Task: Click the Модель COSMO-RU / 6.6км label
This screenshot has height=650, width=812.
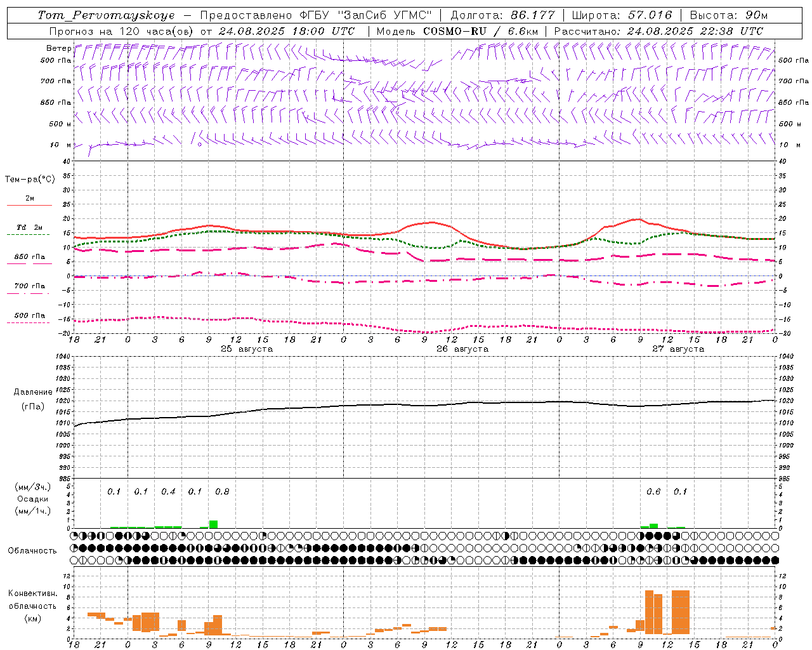Action: pyautogui.click(x=457, y=31)
